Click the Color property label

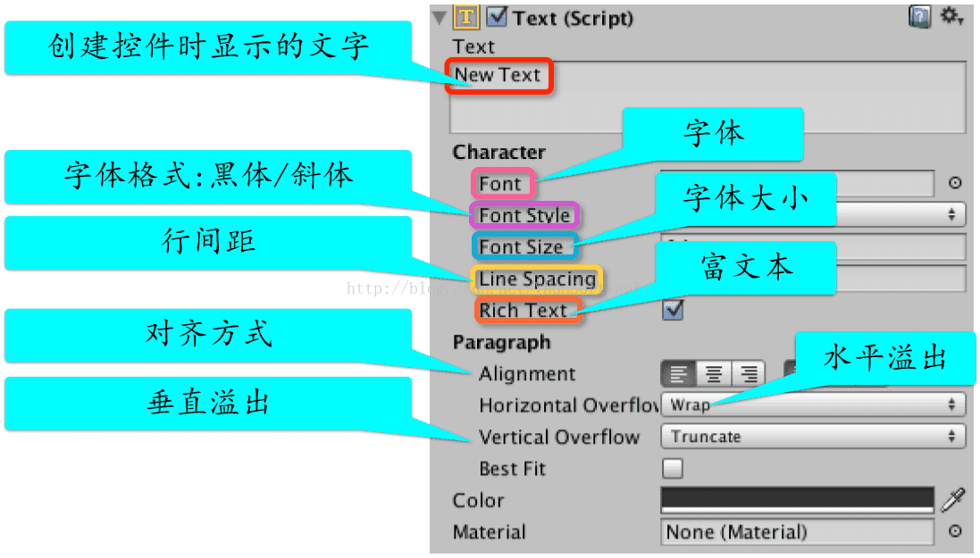(x=478, y=501)
